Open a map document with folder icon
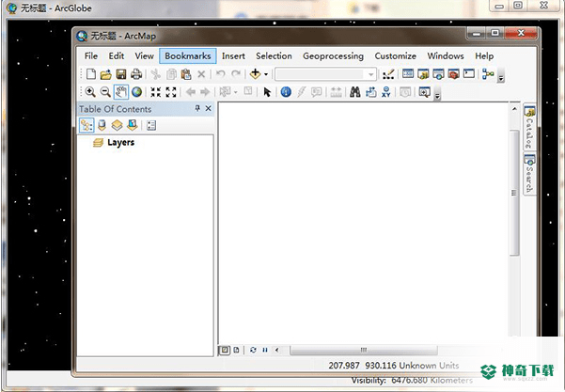 (106, 74)
